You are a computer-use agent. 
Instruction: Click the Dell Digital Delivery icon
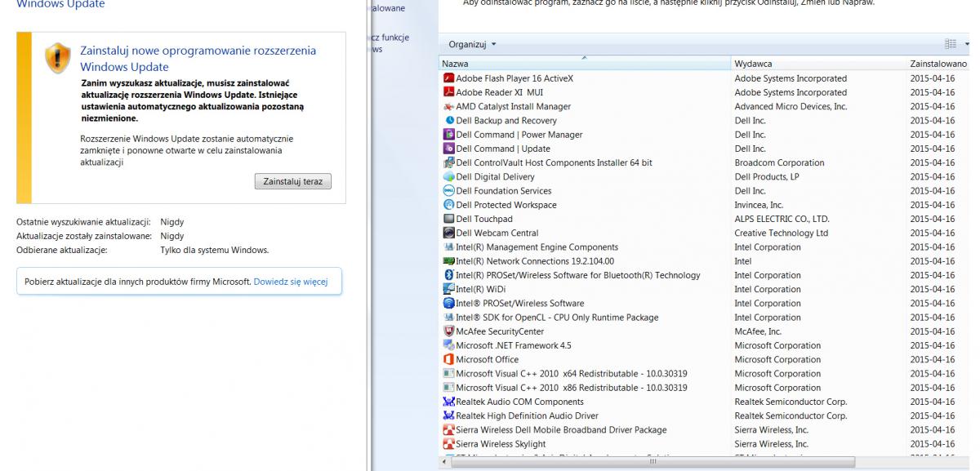point(448,177)
